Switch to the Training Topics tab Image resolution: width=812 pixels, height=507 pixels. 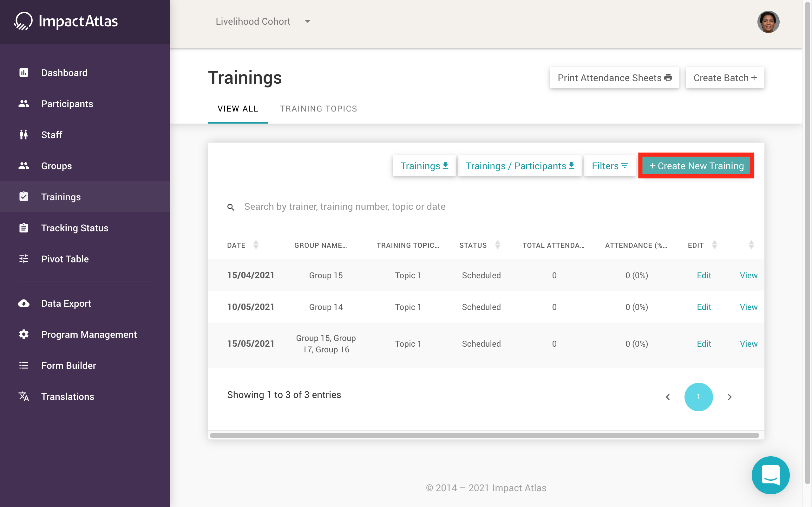click(318, 109)
